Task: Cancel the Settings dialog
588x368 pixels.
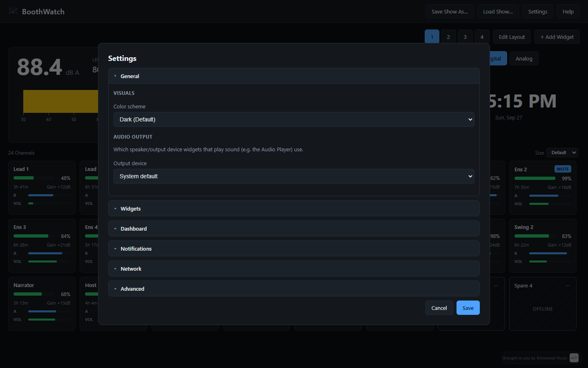Action: pos(439,308)
